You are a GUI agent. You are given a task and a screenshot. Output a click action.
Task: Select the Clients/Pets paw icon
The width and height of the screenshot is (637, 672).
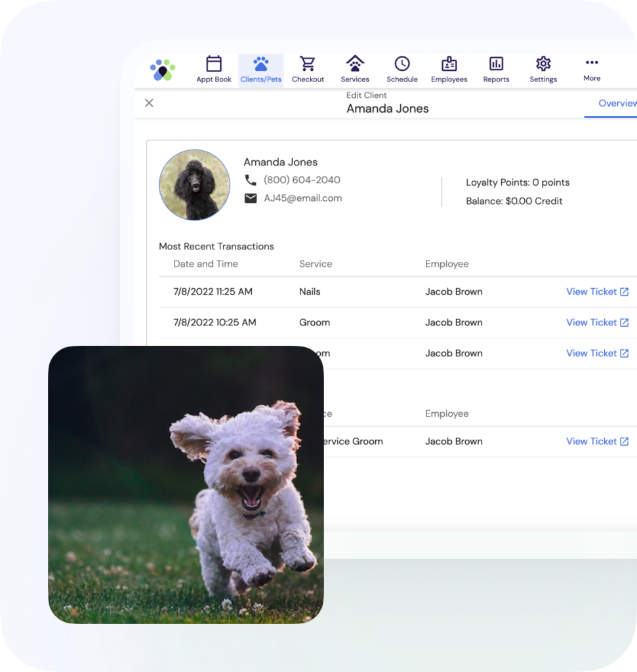260,64
